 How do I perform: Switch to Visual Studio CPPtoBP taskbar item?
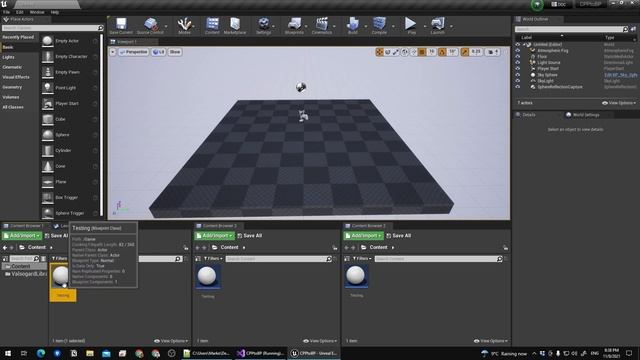coord(260,353)
